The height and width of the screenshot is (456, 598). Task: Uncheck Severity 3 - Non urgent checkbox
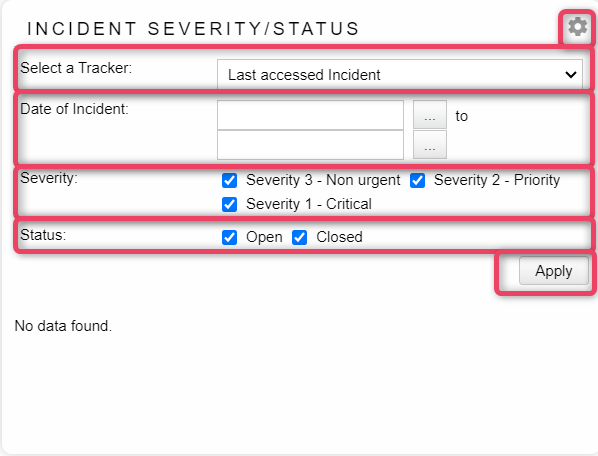tap(230, 180)
